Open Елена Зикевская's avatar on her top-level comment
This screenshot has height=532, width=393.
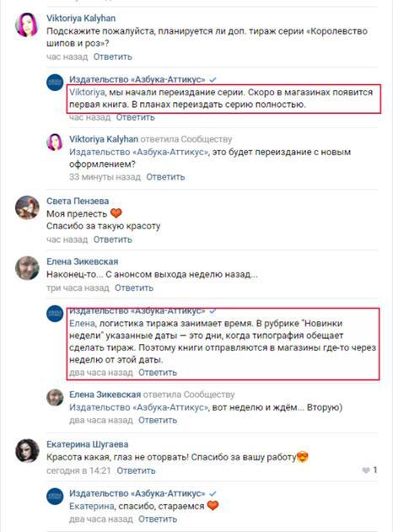click(x=27, y=268)
